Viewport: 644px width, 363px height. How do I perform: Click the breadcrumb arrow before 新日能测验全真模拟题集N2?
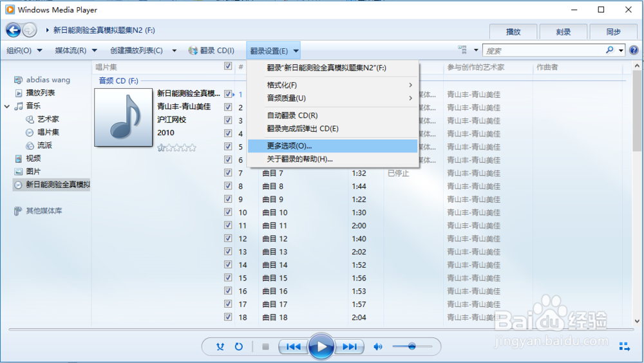(x=48, y=30)
